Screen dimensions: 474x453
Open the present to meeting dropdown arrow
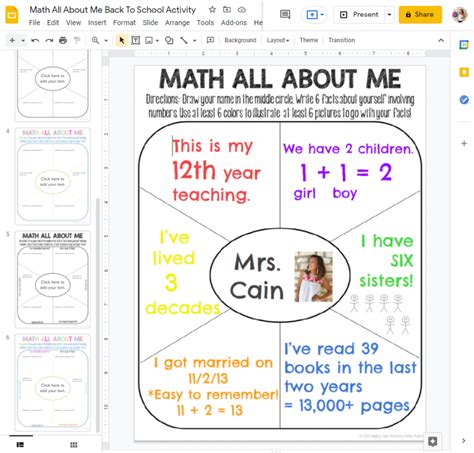tap(322, 15)
